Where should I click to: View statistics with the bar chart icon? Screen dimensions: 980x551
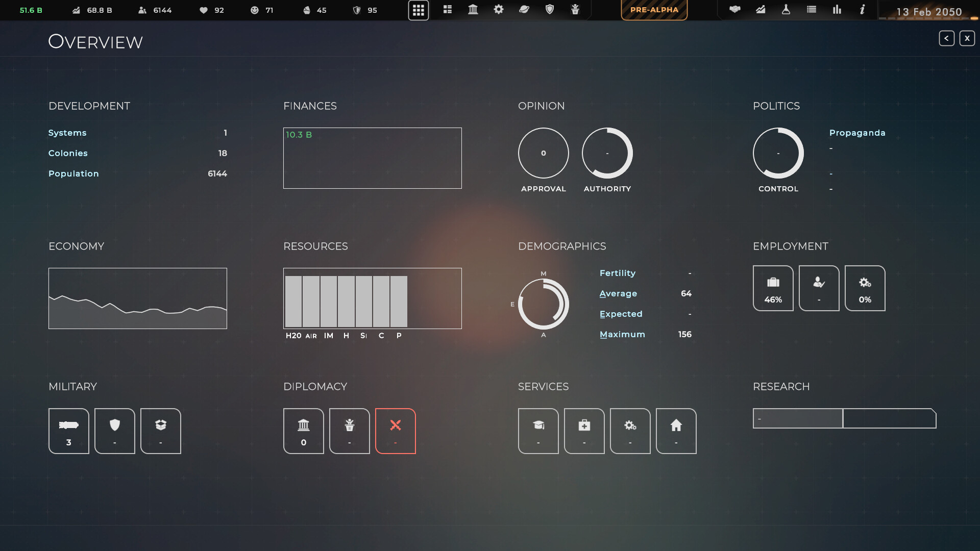(x=837, y=10)
